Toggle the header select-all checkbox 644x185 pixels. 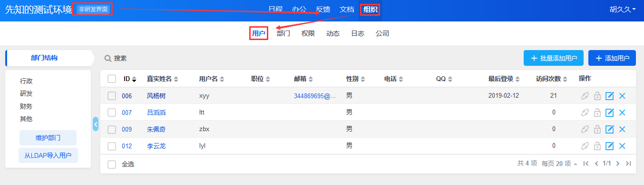tap(112, 79)
